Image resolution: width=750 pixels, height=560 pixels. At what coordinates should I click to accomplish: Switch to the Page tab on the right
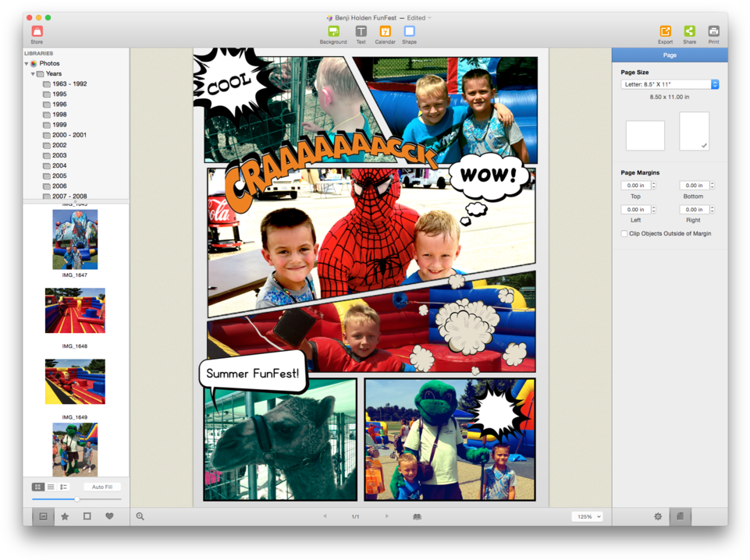pos(669,55)
